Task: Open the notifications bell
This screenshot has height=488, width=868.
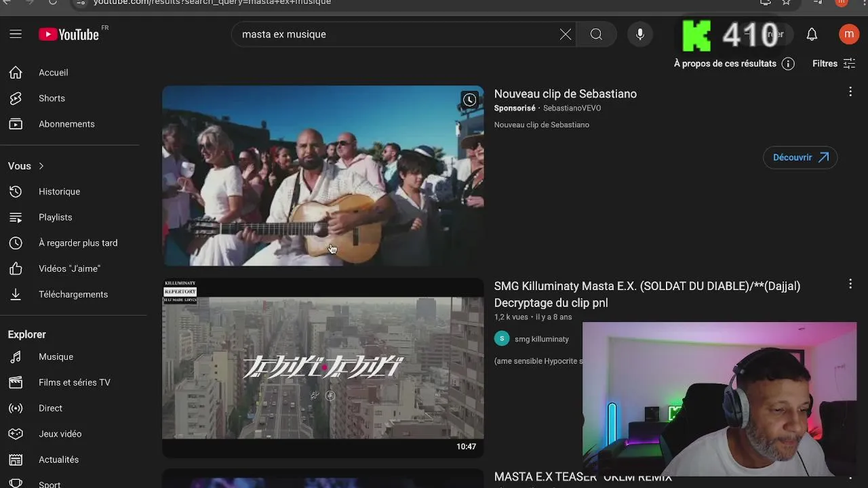Action: click(812, 35)
